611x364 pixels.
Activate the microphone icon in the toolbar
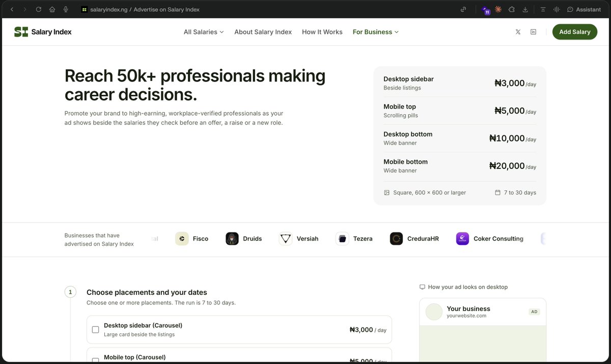point(66,9)
